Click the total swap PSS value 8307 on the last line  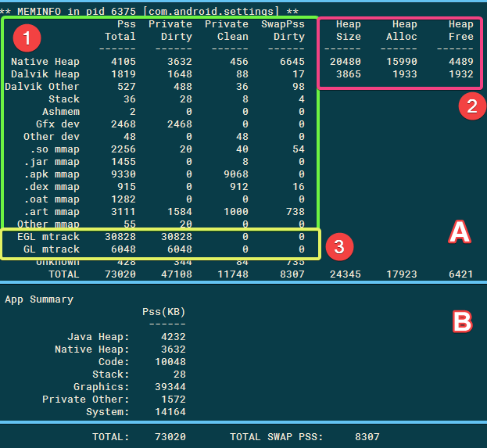pyautogui.click(x=367, y=437)
